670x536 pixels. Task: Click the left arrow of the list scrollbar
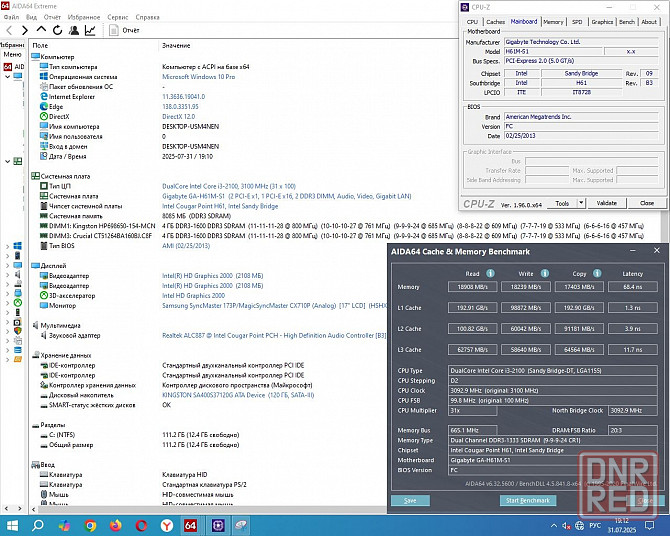(x=33, y=509)
